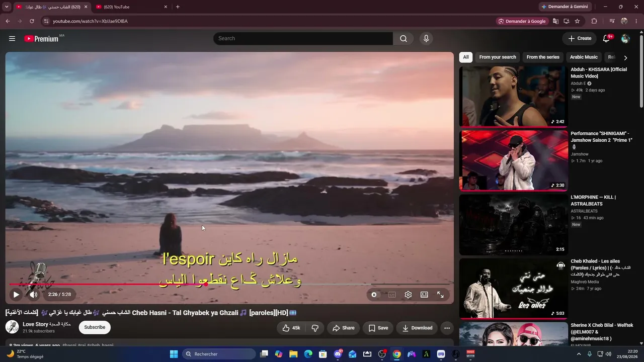Bookmark this page star
Viewport: 644px width, 362px height.
tap(577, 21)
